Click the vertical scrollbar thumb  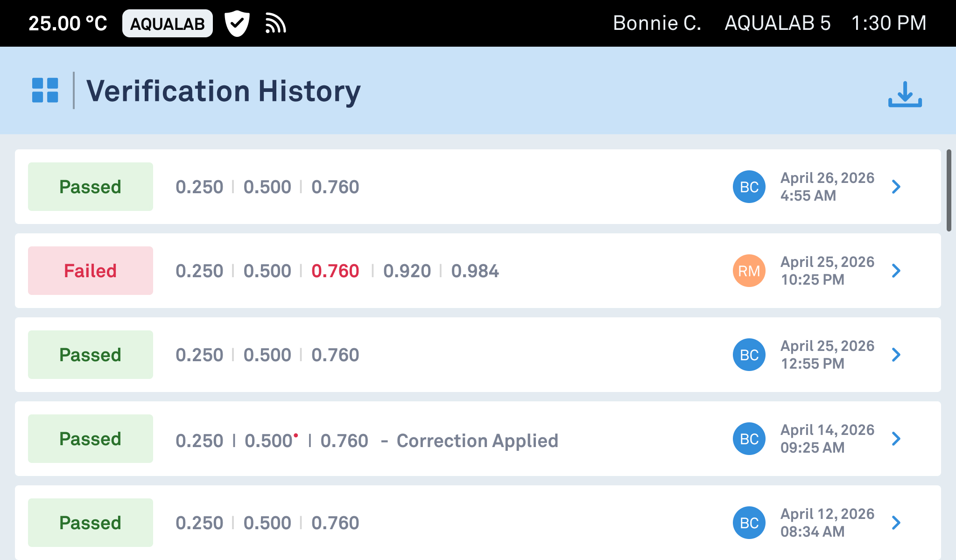[949, 190]
